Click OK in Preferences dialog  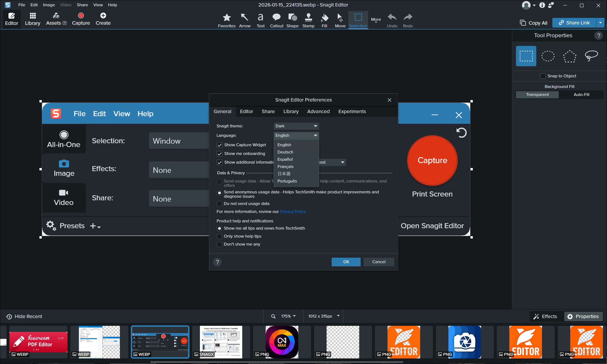tap(346, 262)
